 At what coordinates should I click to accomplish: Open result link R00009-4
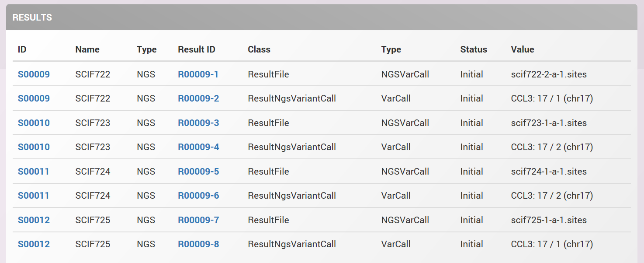tap(198, 147)
